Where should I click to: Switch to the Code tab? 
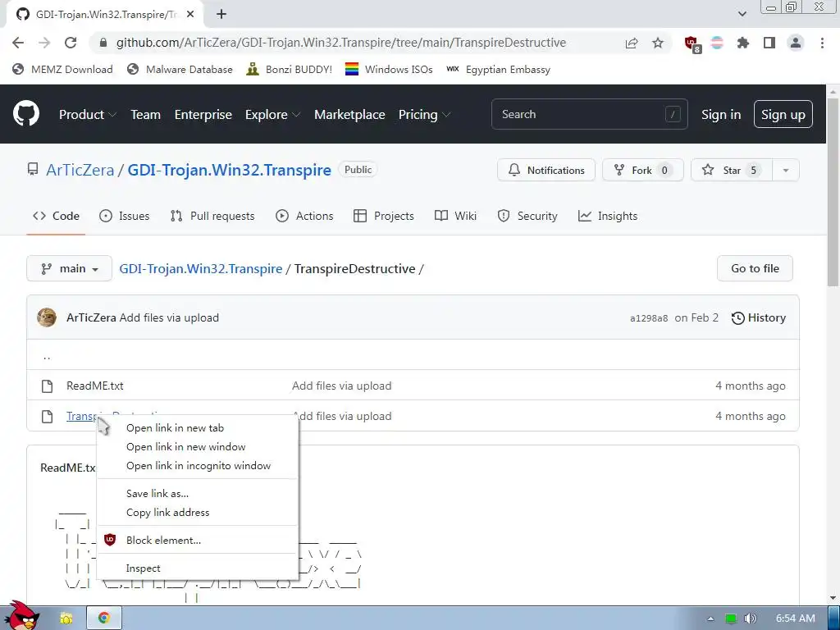(56, 216)
